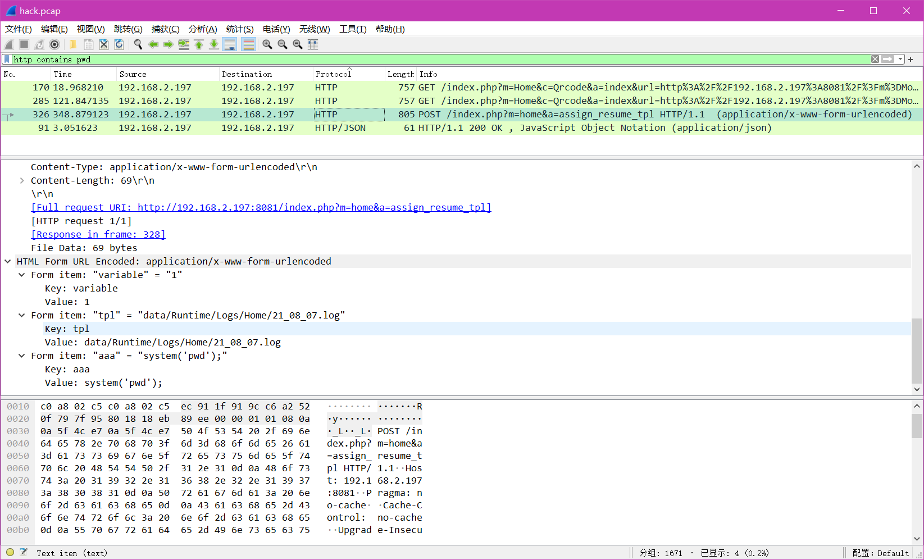Click the 配置: Default profile selector
The height and width of the screenshot is (560, 924).
click(x=881, y=553)
